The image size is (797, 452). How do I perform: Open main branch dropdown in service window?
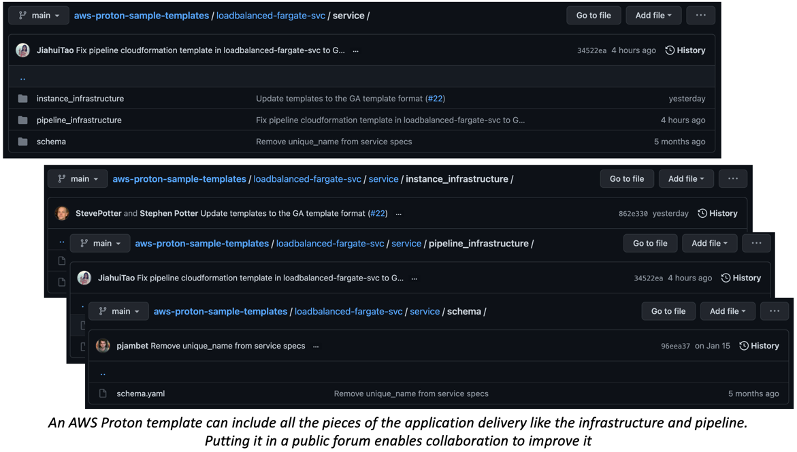pyautogui.click(x=39, y=16)
